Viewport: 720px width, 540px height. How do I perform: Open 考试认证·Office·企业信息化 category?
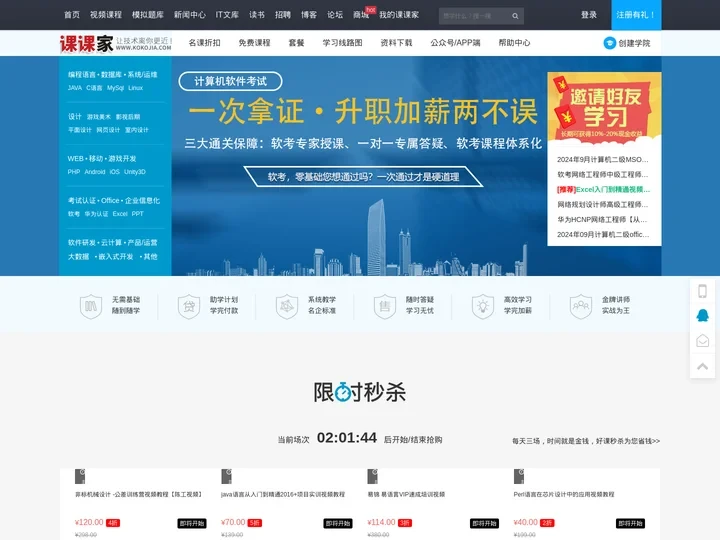(x=114, y=201)
